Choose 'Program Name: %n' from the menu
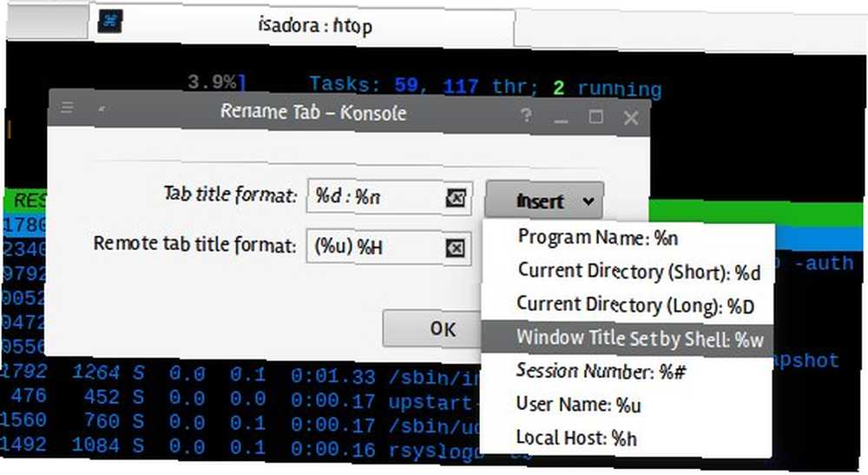Viewport: 868px width, 475px height. (x=628, y=238)
